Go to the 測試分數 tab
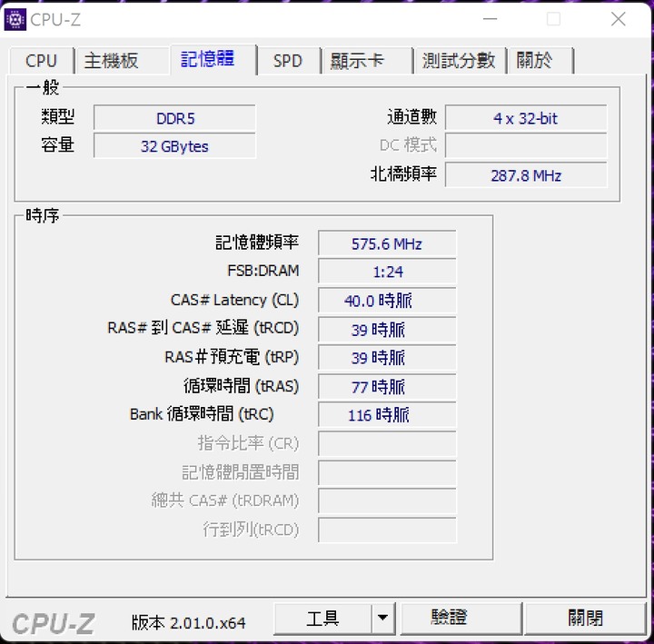This screenshot has width=654, height=644. coord(459,61)
